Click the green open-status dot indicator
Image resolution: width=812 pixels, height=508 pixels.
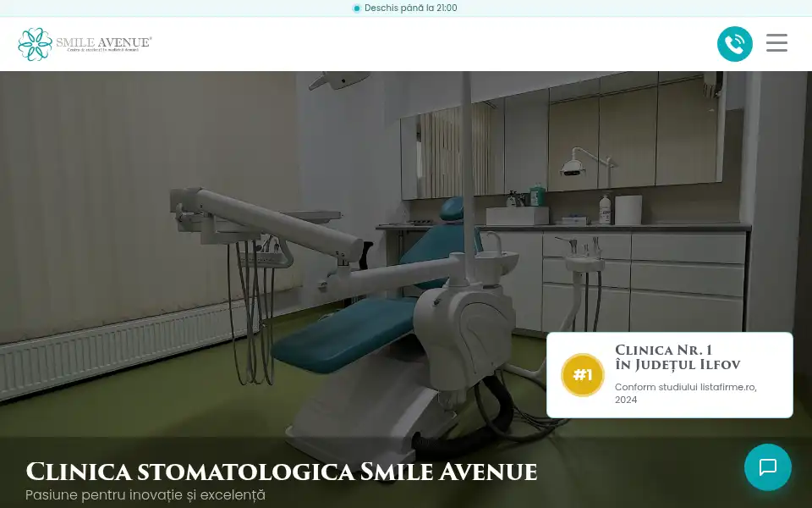click(x=356, y=8)
